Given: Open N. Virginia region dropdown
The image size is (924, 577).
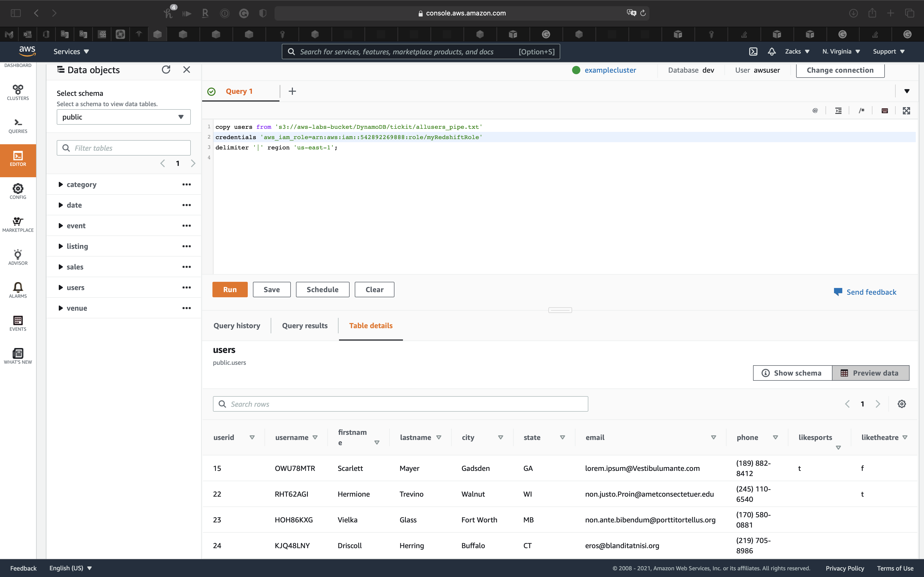Looking at the screenshot, I should click(841, 52).
